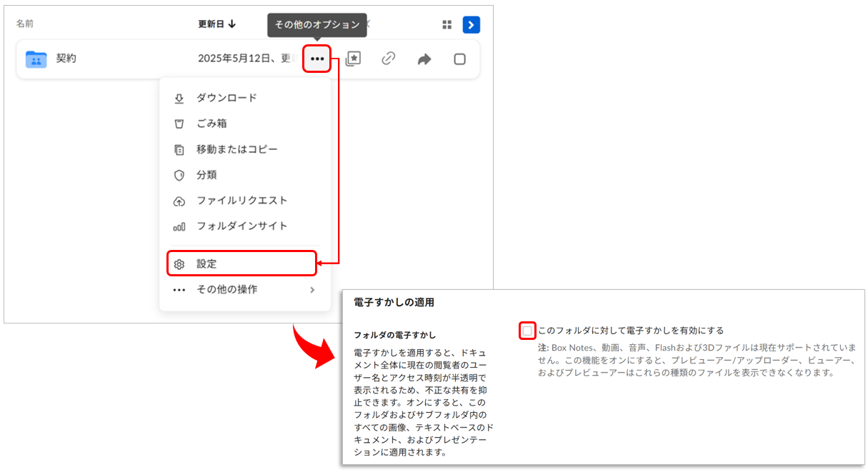The width and height of the screenshot is (868, 472).
Task: Click the share arrow icon
Action: pos(424,59)
